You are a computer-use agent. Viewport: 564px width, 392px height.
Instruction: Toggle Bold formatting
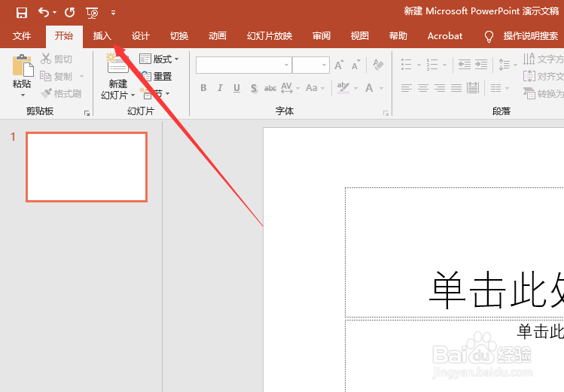[x=203, y=88]
